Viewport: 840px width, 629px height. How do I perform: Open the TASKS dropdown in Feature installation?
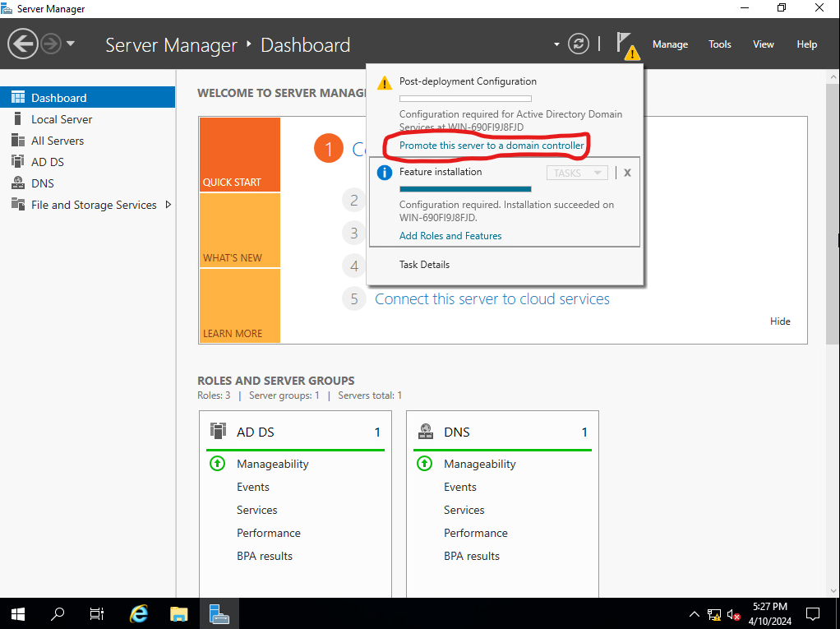tap(577, 173)
